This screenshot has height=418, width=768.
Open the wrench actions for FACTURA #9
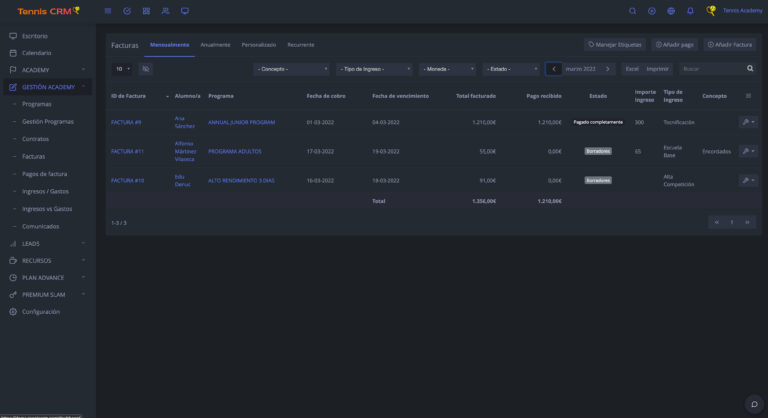pos(747,122)
